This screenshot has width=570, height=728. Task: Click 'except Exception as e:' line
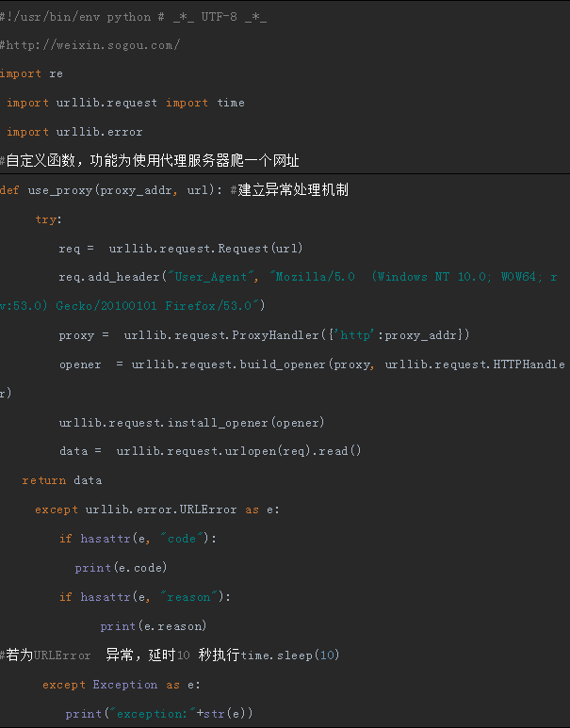[x=122, y=685]
